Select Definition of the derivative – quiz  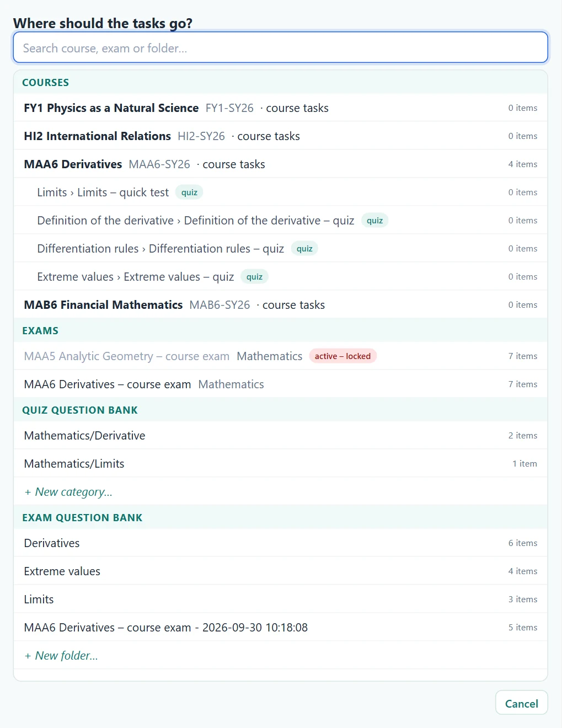coord(280,221)
